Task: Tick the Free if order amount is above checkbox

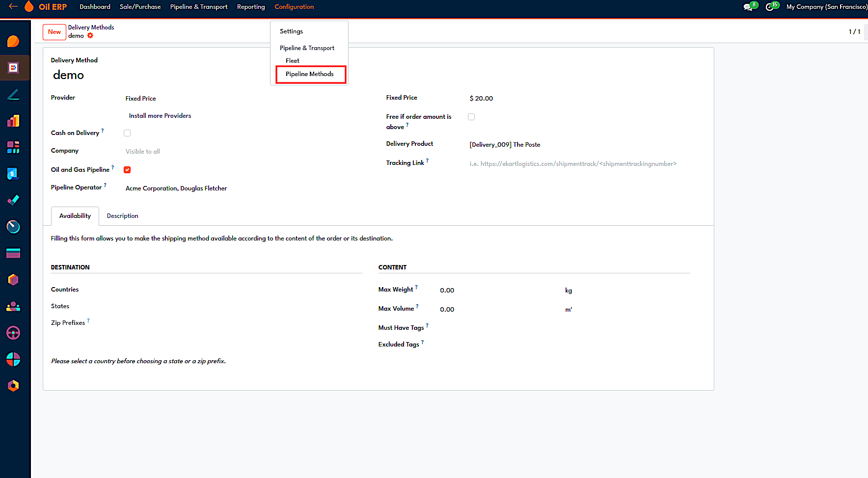Action: (x=471, y=117)
